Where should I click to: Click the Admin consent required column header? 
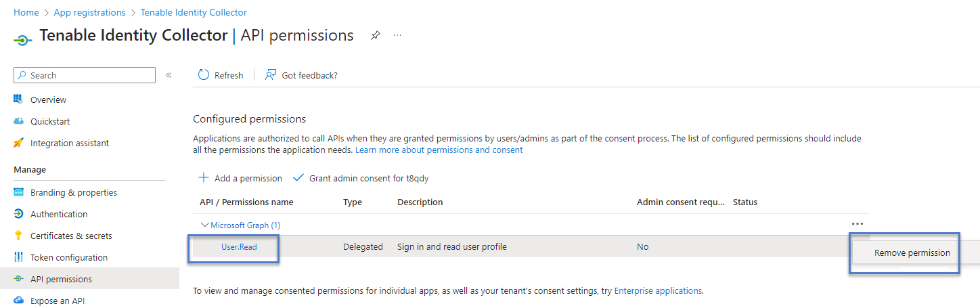[681, 202]
